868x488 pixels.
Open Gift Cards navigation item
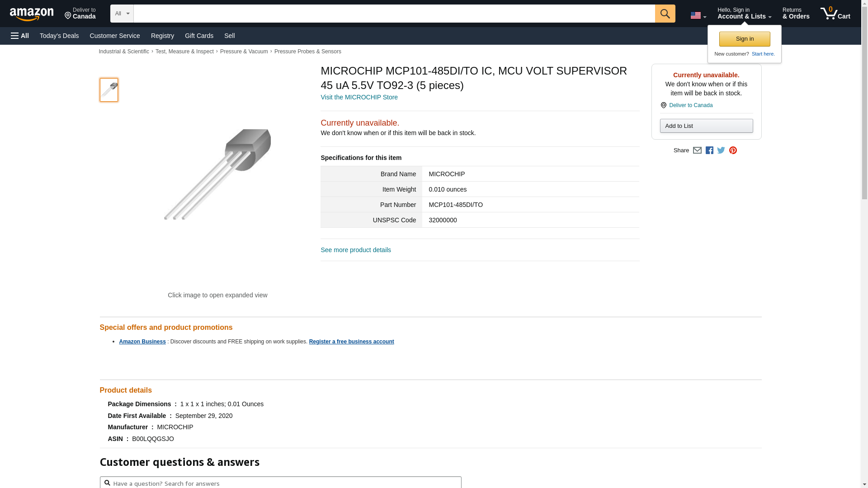pos(199,36)
